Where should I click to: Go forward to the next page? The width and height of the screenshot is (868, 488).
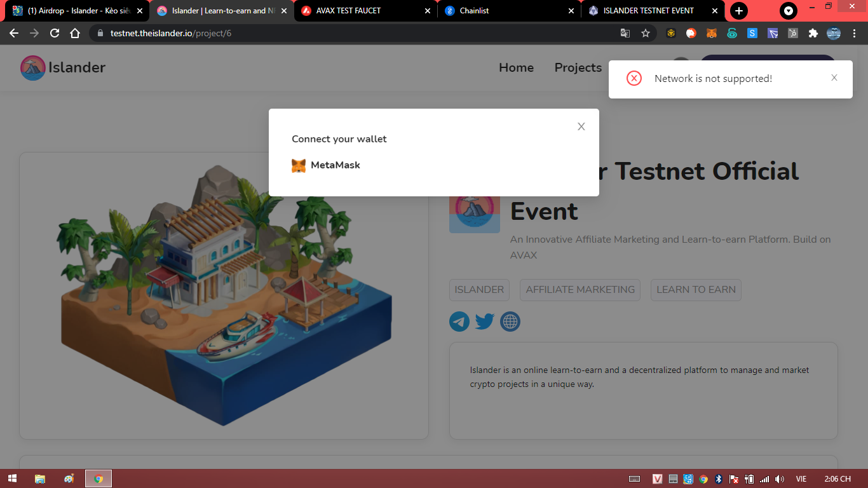click(x=34, y=33)
